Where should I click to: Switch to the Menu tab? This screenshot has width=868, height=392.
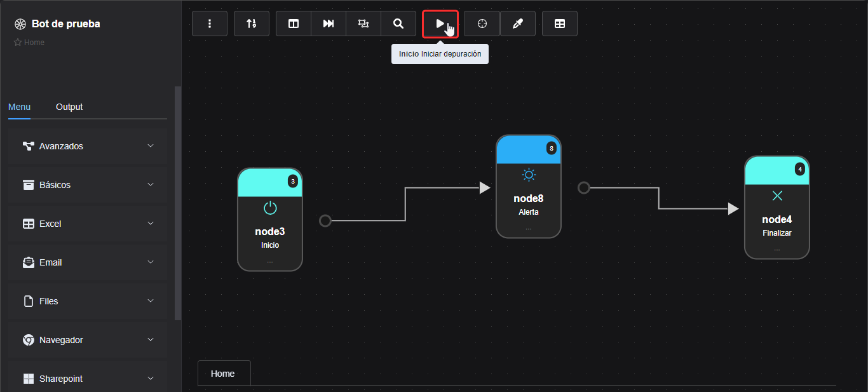[x=19, y=107]
